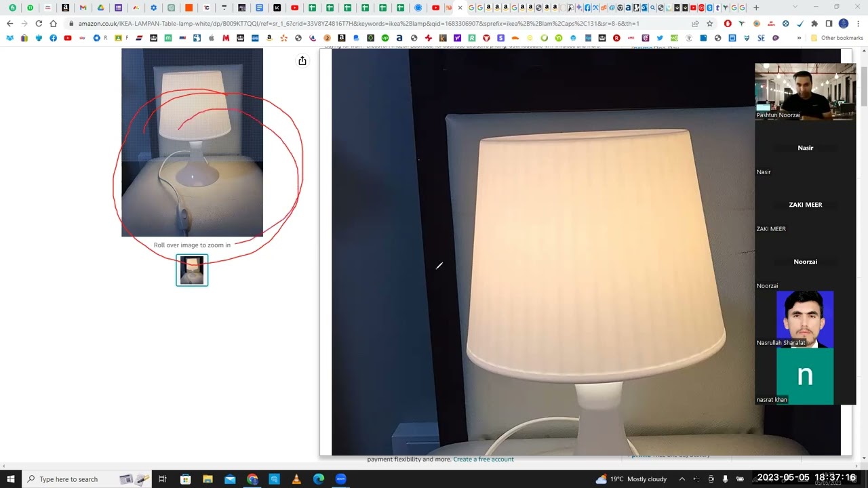Viewport: 868px width, 488px height.
Task: Open the SE bookmark
Action: pos(761,38)
